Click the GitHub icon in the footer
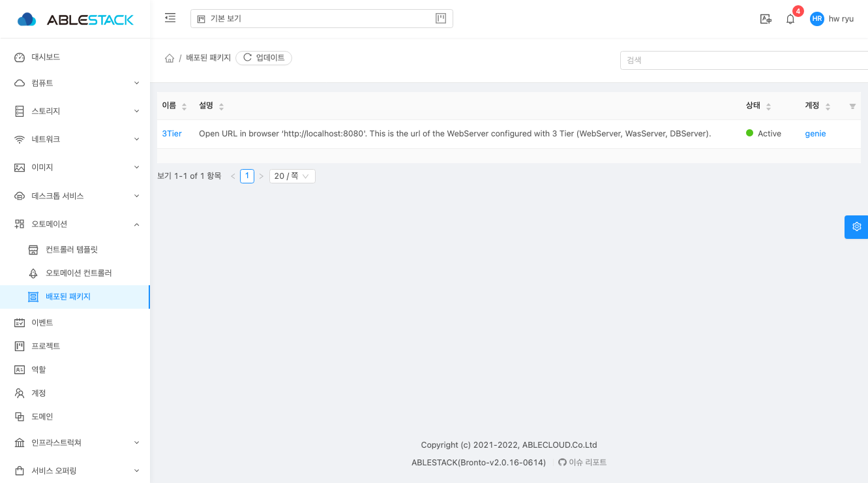This screenshot has width=868, height=483. [x=562, y=463]
